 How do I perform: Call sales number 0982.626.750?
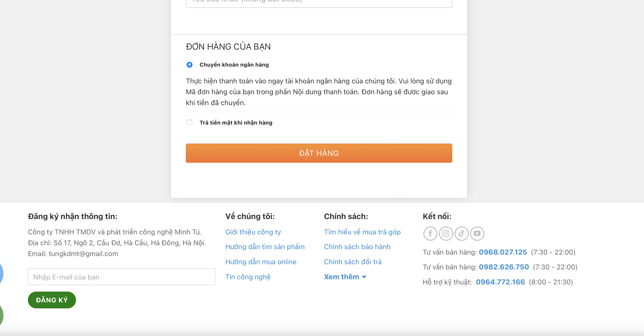pos(504,267)
